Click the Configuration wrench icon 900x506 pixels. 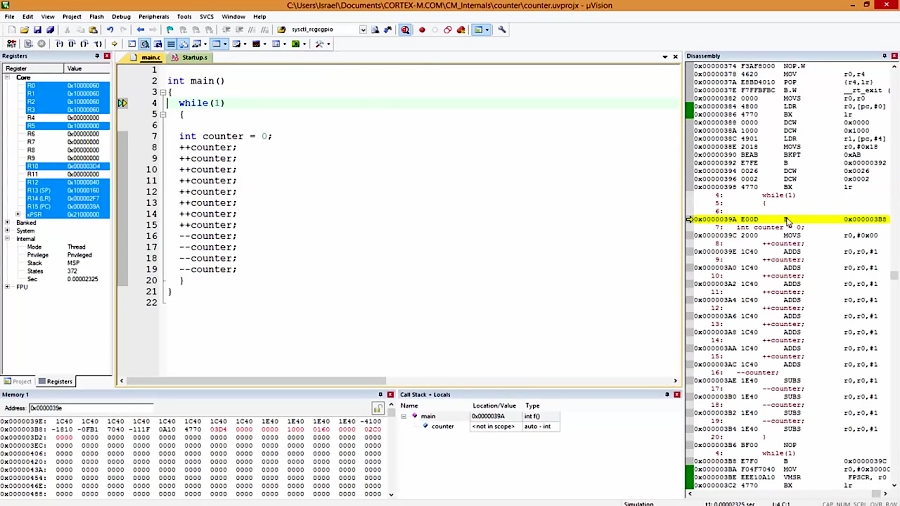pyautogui.click(x=502, y=30)
